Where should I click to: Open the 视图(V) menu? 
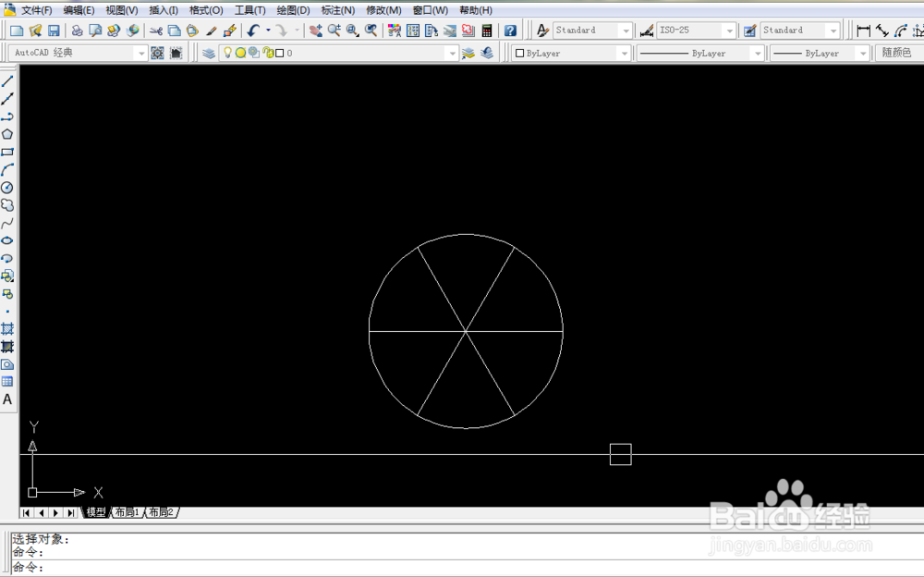pos(121,10)
